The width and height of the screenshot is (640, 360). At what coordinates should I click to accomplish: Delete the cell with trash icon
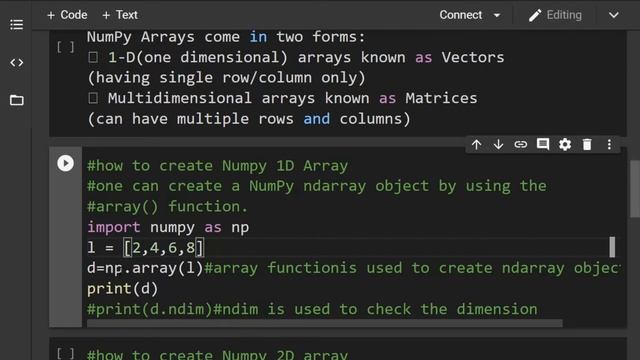[587, 144]
